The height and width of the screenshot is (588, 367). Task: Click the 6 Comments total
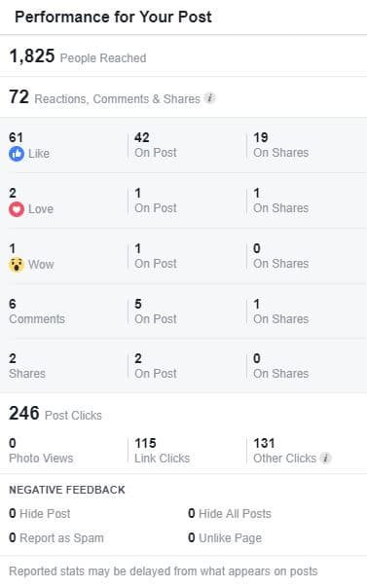point(37,312)
